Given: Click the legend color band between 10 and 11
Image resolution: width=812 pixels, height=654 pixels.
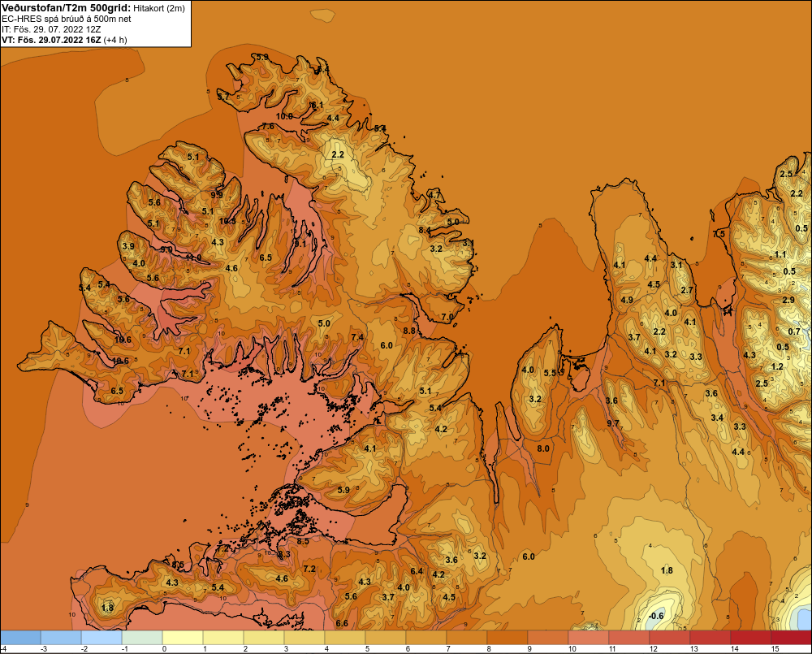Looking at the screenshot, I should (590, 637).
